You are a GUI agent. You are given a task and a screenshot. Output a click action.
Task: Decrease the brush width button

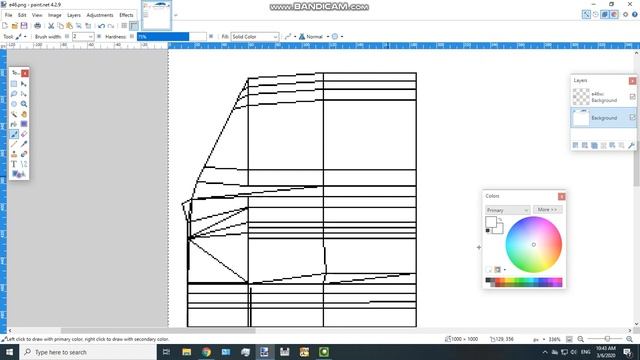tap(67, 37)
